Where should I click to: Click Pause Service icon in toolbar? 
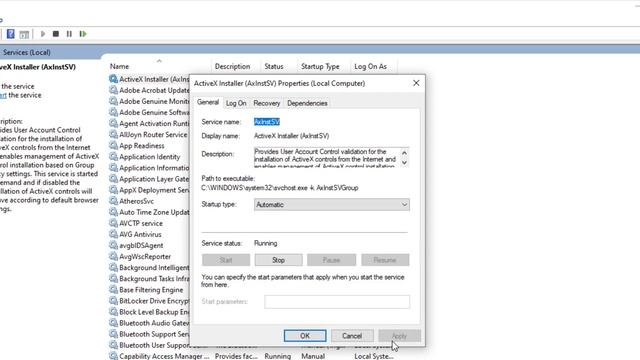69,34
